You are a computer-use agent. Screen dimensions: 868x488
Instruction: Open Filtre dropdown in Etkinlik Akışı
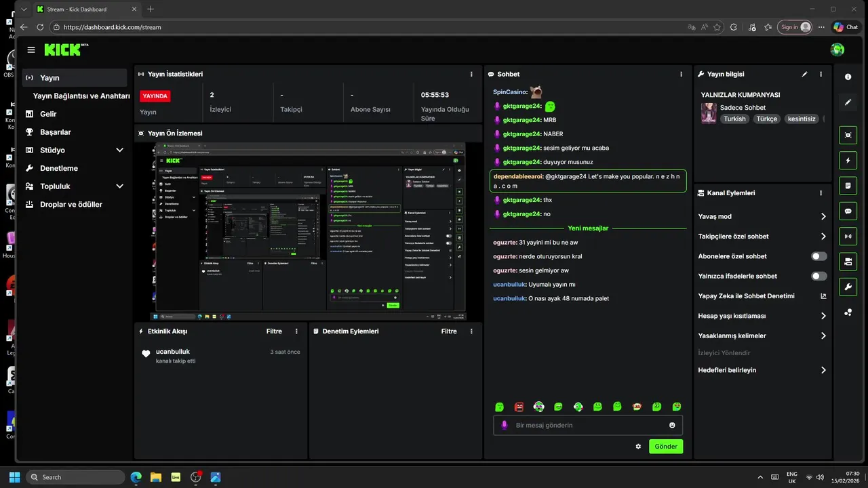274,331
